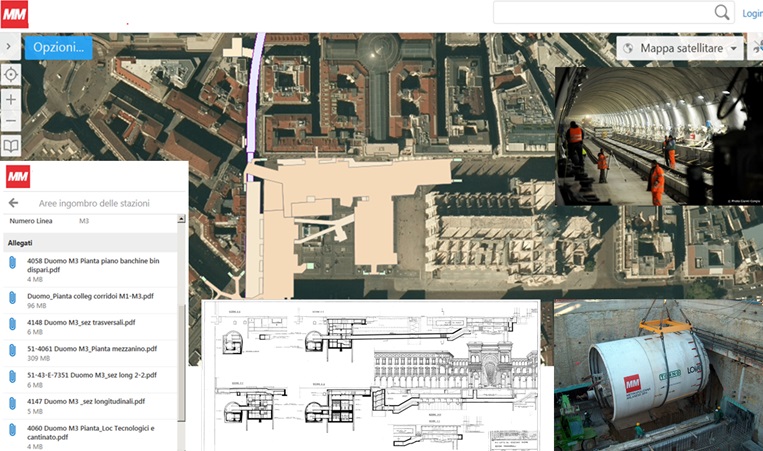Open the bookmarks book icon on map

point(11,145)
